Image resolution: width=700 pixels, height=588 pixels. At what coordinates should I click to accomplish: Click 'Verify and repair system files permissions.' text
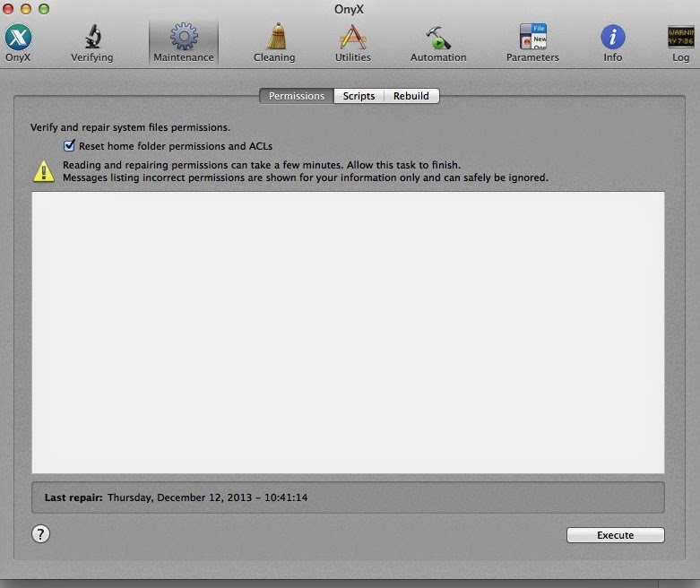coord(130,127)
